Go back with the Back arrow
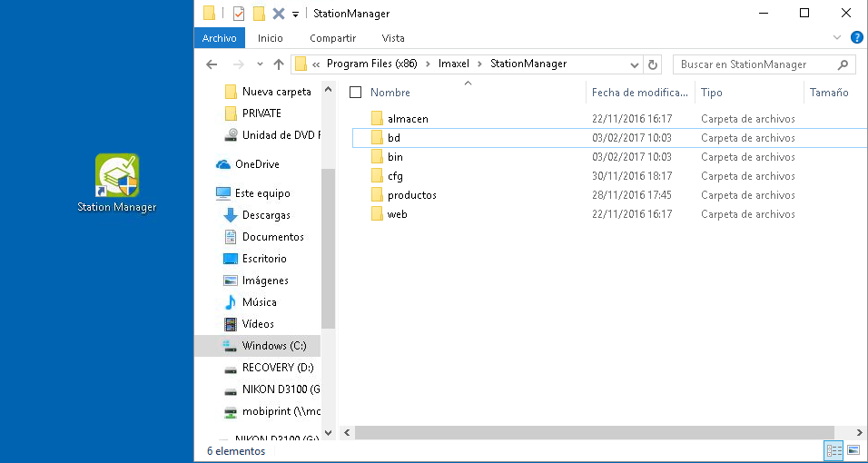The width and height of the screenshot is (868, 463). (x=212, y=64)
